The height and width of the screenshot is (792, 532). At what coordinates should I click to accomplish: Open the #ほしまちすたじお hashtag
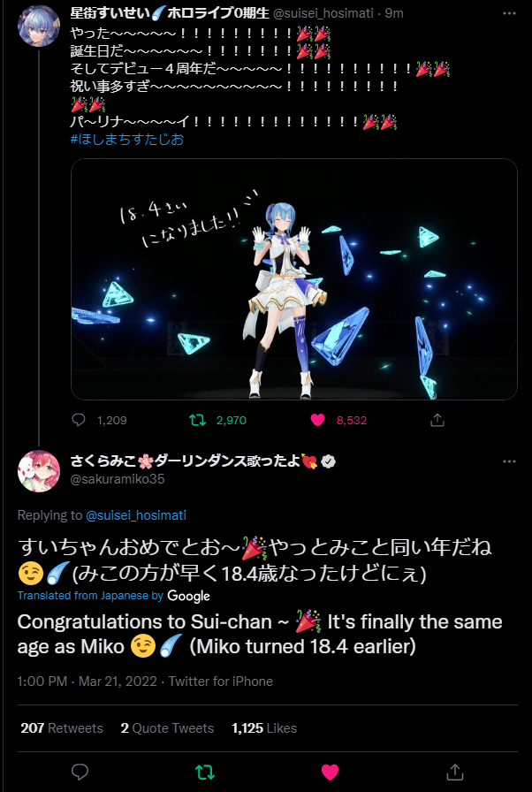click(x=127, y=139)
